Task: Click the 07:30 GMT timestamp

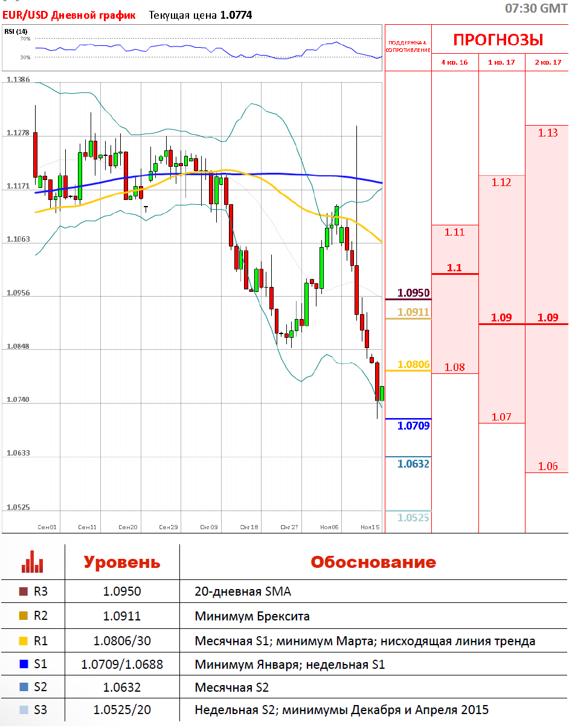Action: (536, 8)
